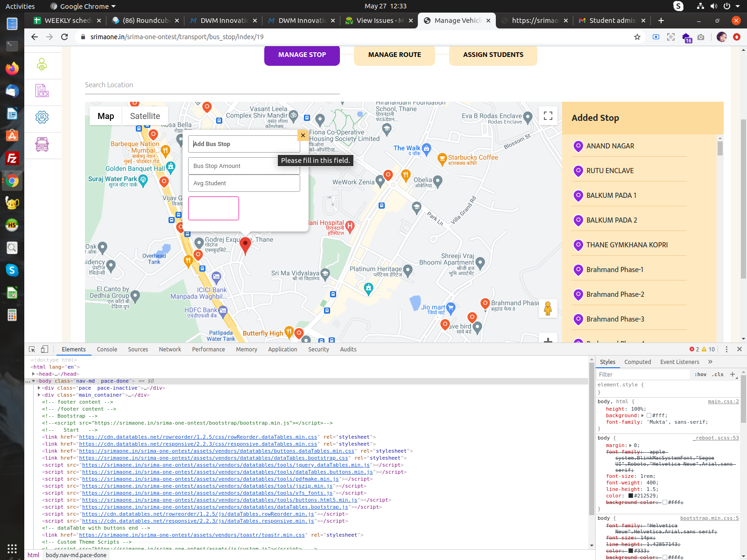The height and width of the screenshot is (560, 747).
Task: Click the red map marker pin
Action: pyautogui.click(x=245, y=246)
